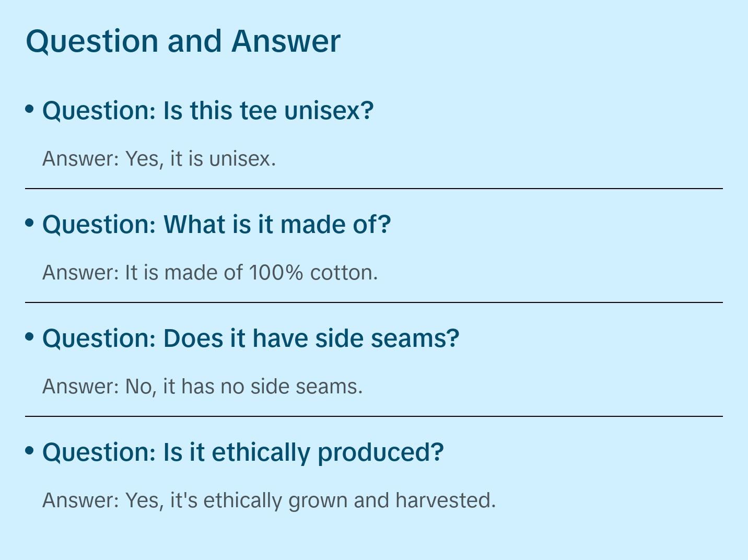Click divider line below the unisex answer
Viewport: 748px width, 560px height.
tap(374, 189)
